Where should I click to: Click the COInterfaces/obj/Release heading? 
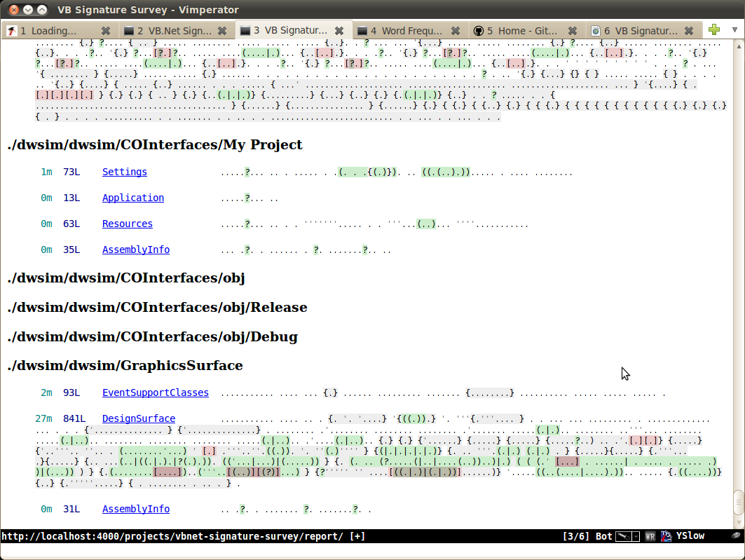(x=157, y=307)
